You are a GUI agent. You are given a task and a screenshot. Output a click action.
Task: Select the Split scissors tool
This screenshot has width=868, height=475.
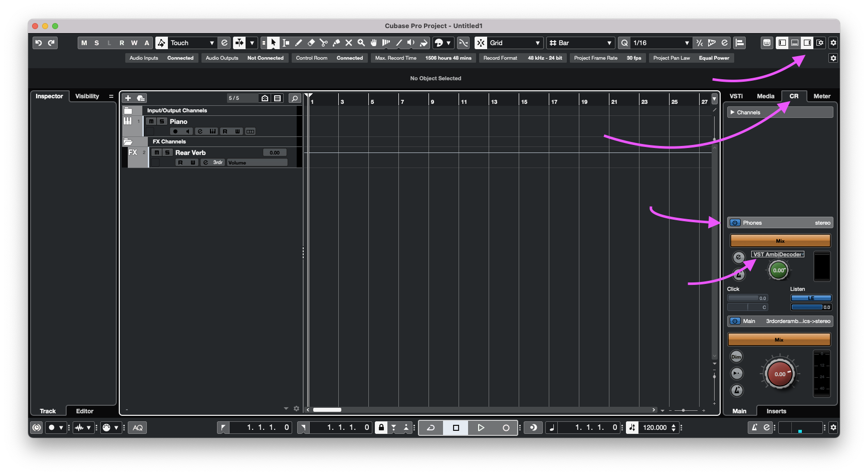pos(324,43)
